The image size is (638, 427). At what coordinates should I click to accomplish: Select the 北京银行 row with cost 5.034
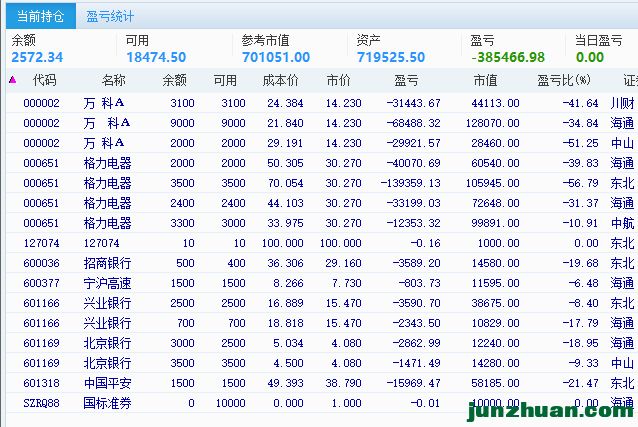click(322, 343)
